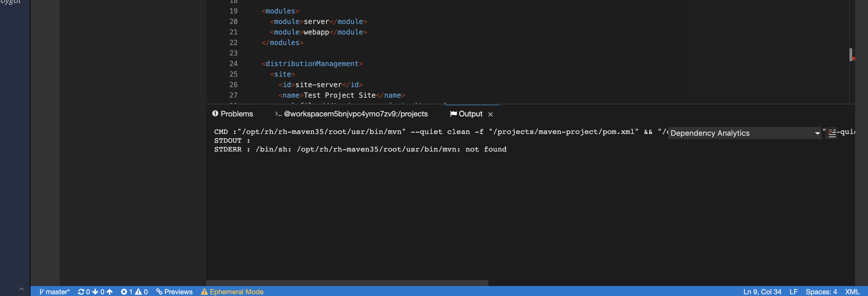Open the Problems tab
Viewport: 868px width, 296px height.
(233, 114)
